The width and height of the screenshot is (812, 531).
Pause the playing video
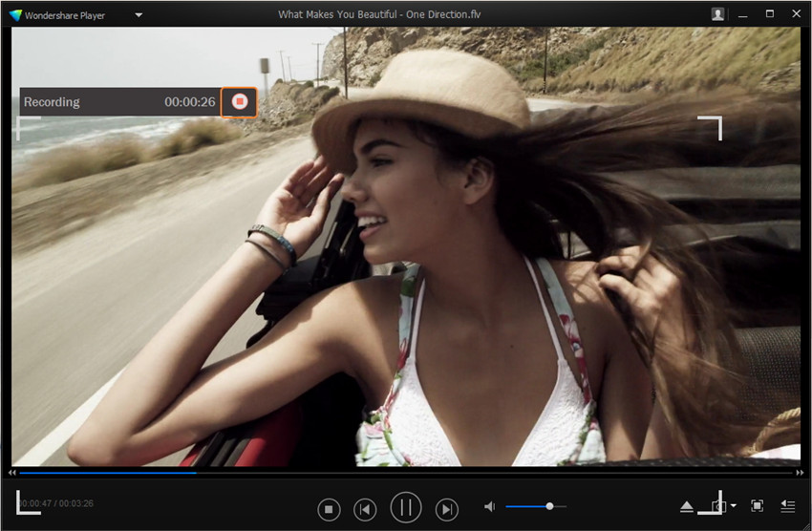pyautogui.click(x=406, y=507)
